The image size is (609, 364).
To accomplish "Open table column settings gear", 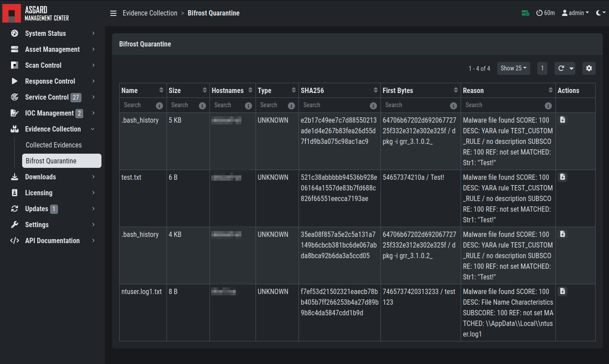I will click(x=589, y=68).
